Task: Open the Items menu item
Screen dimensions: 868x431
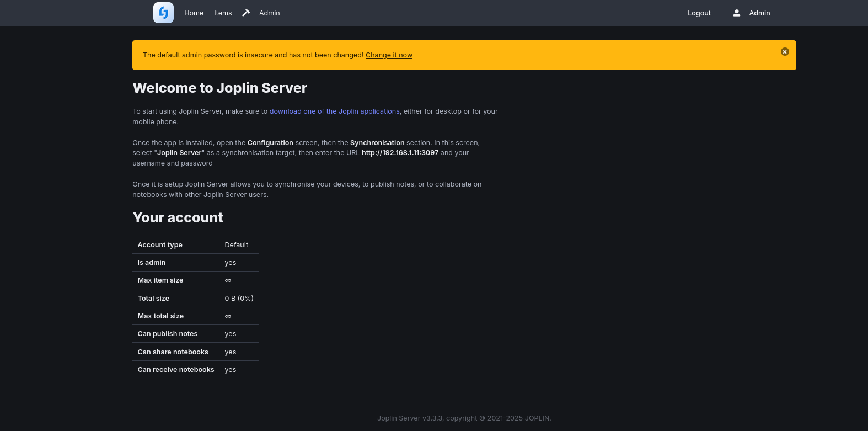Action: [x=223, y=13]
